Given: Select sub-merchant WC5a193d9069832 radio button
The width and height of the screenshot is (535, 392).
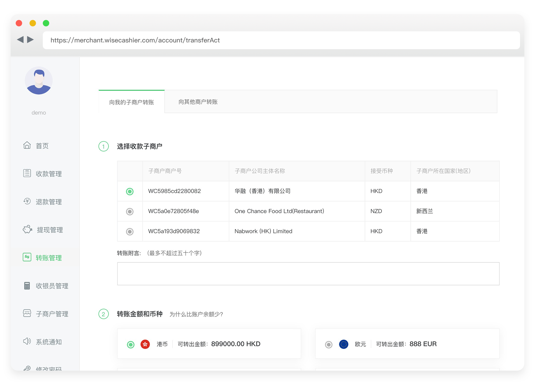Looking at the screenshot, I should coord(130,231).
